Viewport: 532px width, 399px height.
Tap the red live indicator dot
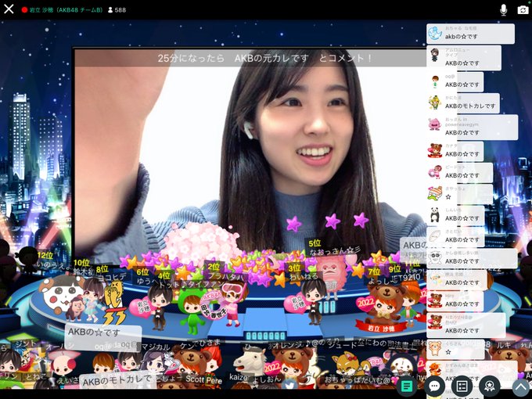24,10
